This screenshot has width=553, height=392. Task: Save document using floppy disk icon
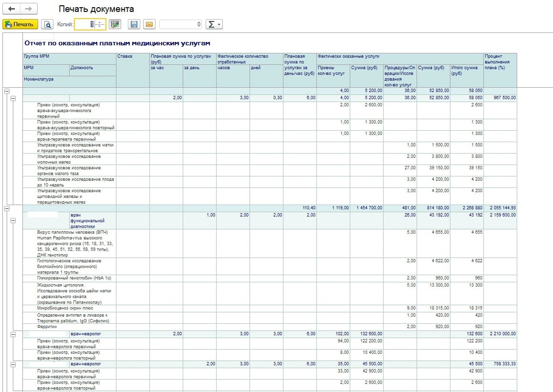click(x=134, y=24)
